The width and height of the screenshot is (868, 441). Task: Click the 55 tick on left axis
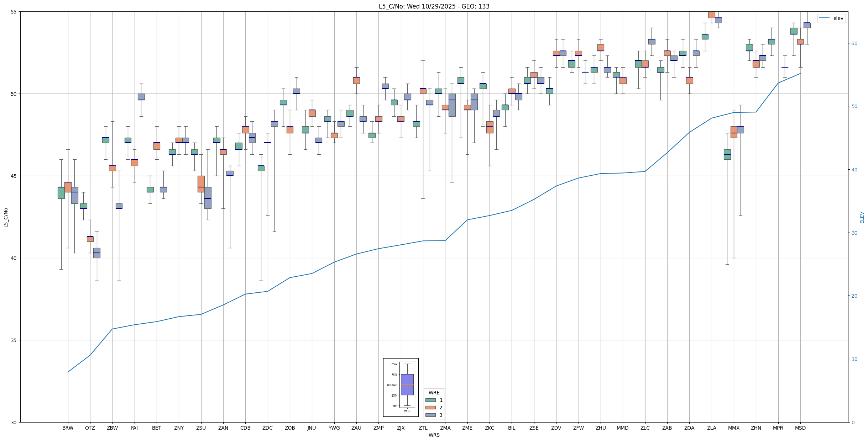pyautogui.click(x=14, y=12)
